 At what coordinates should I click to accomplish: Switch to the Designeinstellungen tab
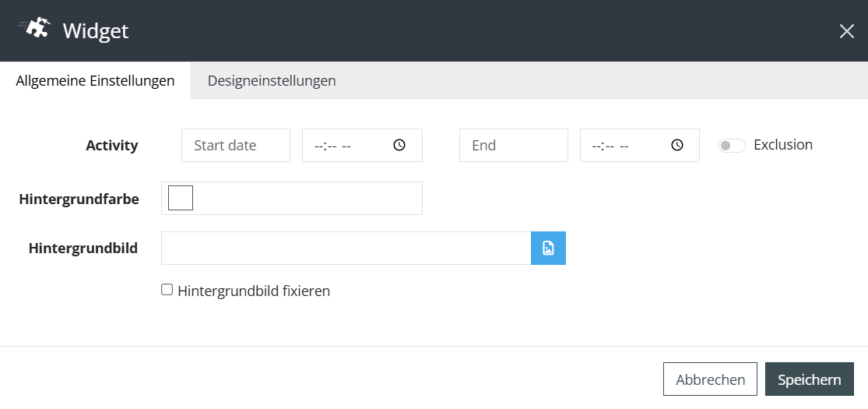[x=272, y=80]
